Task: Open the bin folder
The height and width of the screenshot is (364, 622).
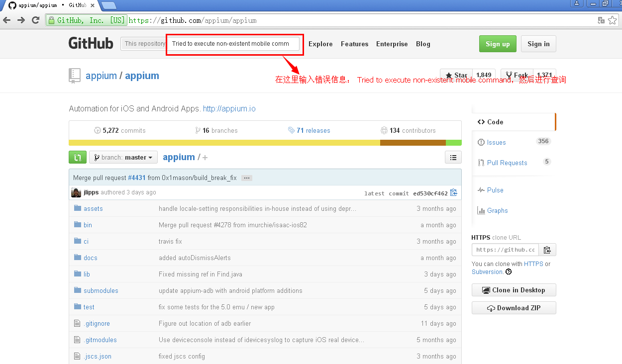Action: 88,225
